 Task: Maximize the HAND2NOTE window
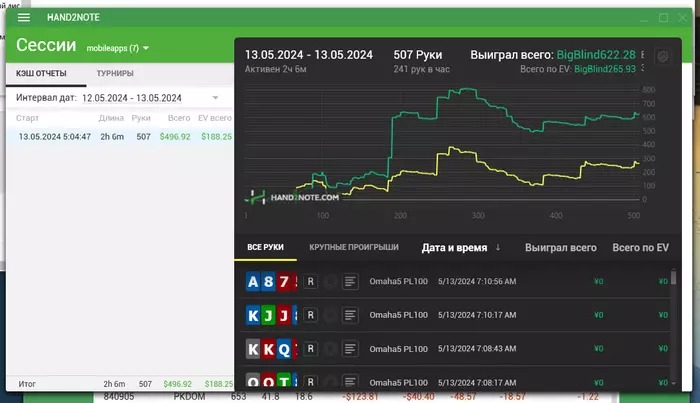(664, 18)
